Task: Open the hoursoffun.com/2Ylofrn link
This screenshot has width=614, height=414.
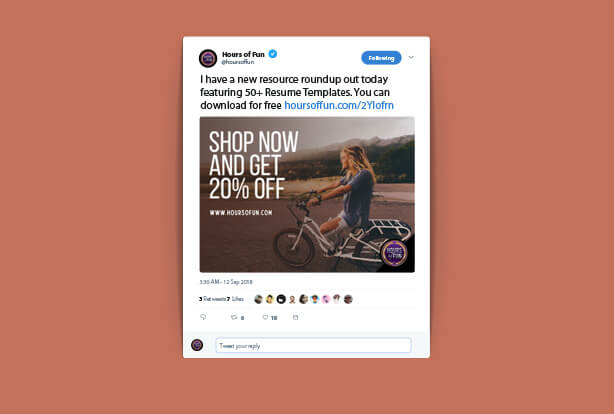Action: 339,105
